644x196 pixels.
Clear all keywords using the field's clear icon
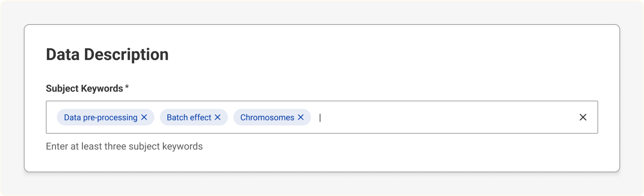coord(583,117)
